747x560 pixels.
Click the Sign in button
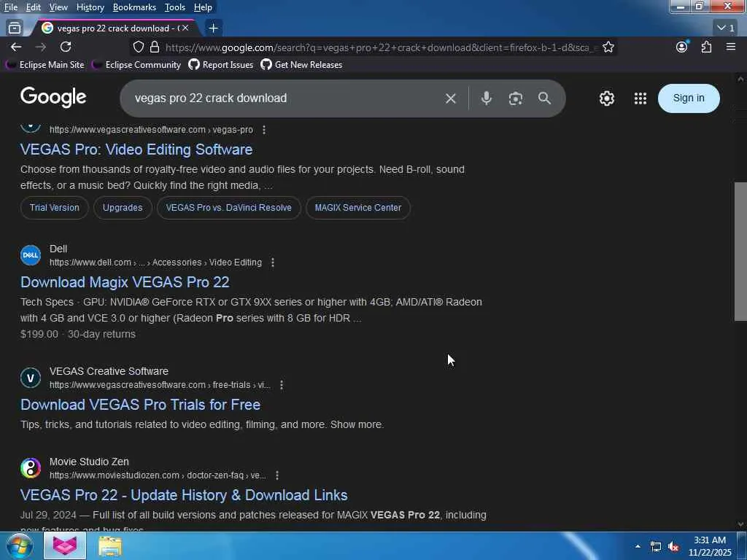click(689, 98)
